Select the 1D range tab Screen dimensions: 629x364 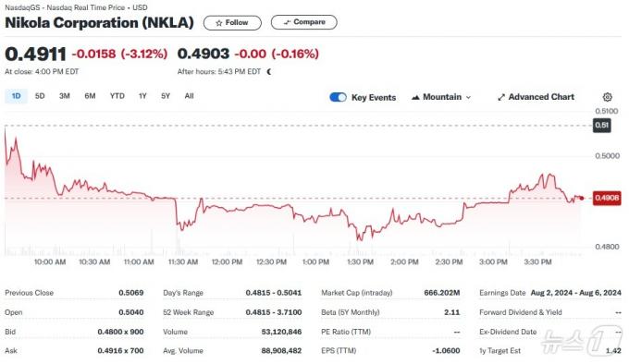[16, 96]
